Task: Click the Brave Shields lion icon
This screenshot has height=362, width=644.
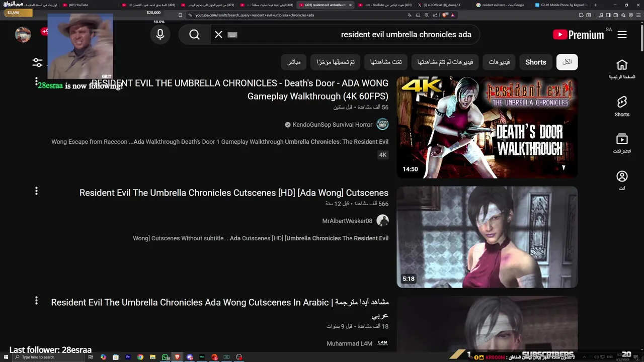Action: pyautogui.click(x=445, y=15)
